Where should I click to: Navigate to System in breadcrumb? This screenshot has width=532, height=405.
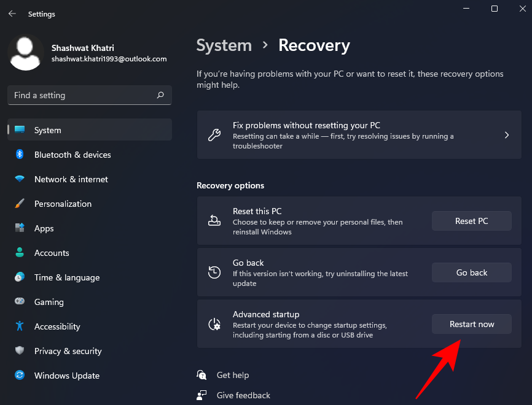[x=224, y=45]
